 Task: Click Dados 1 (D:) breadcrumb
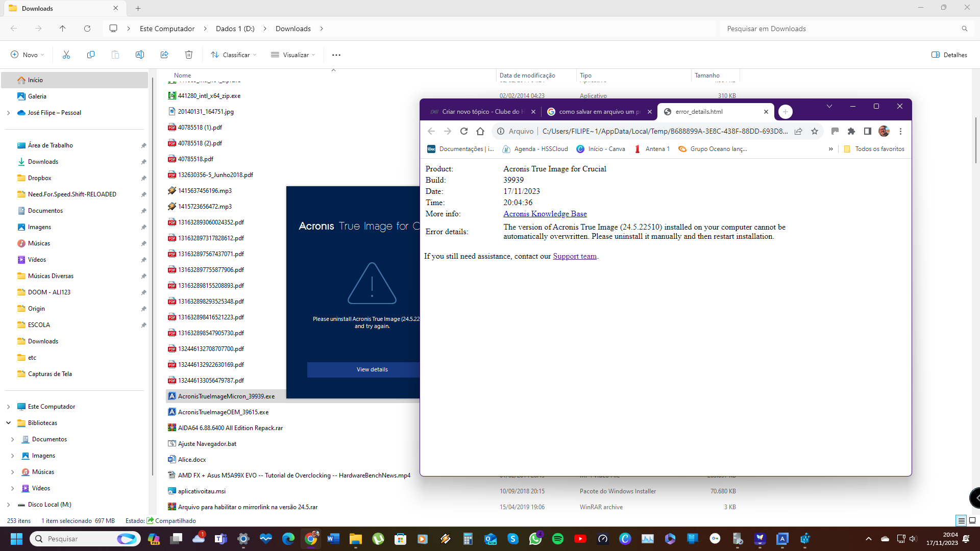click(x=235, y=29)
